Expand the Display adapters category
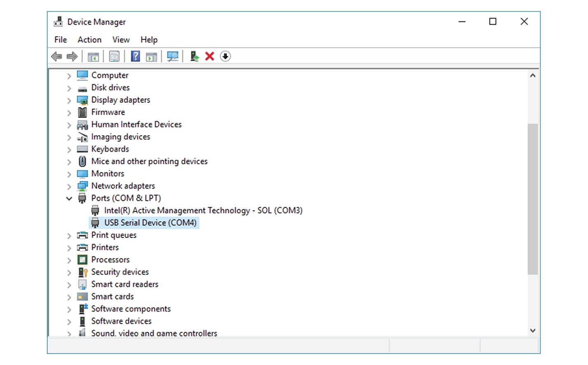The width and height of the screenshot is (588, 365). 69,100
